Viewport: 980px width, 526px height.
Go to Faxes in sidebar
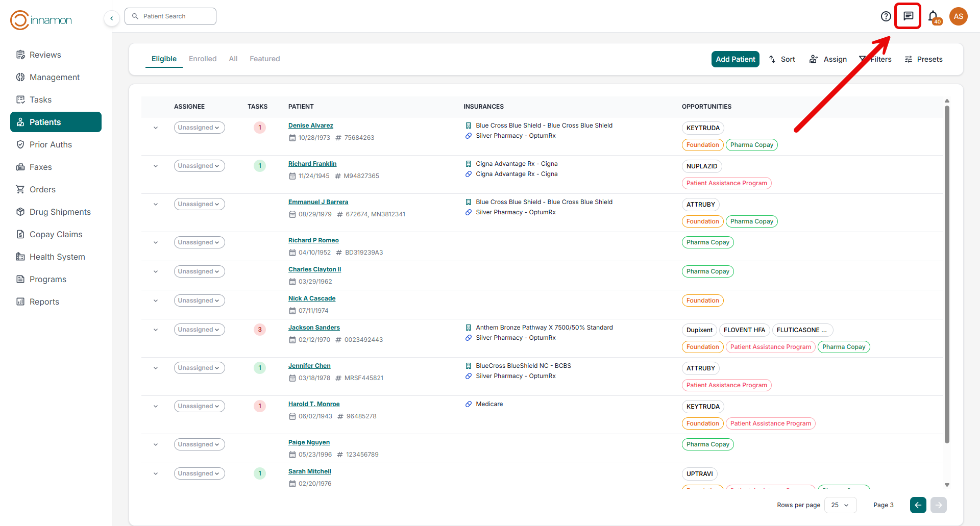40,167
